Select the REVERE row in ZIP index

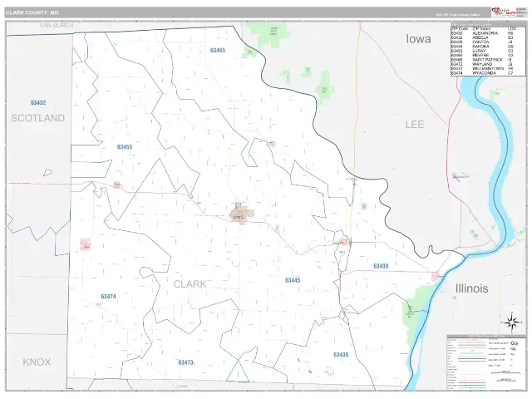pyautogui.click(x=488, y=56)
